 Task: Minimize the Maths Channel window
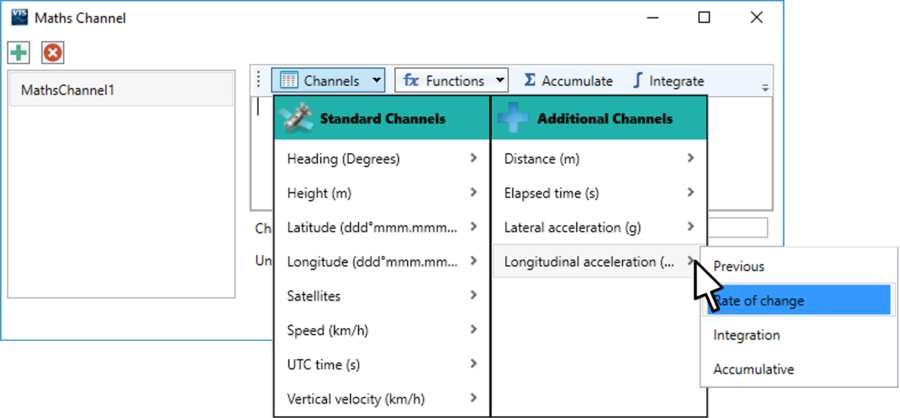point(651,18)
